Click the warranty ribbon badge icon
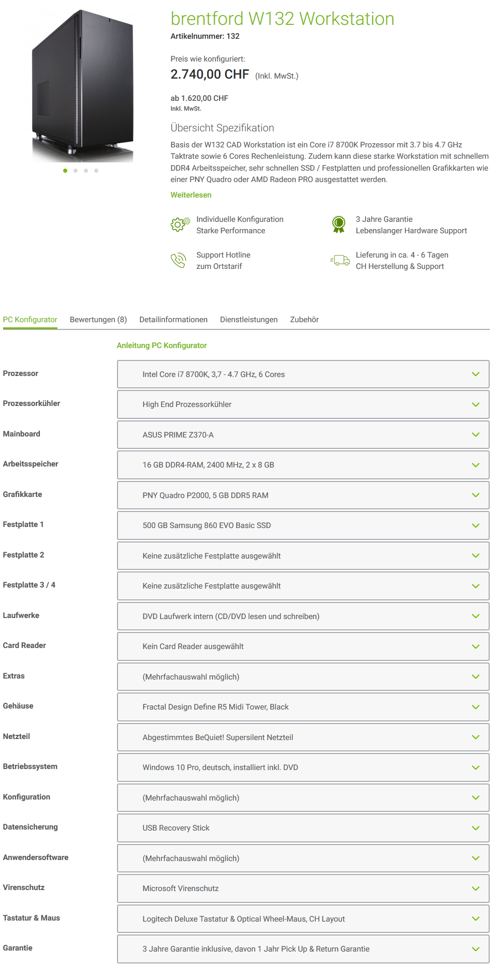Screen dimensions: 499x980 339,224
